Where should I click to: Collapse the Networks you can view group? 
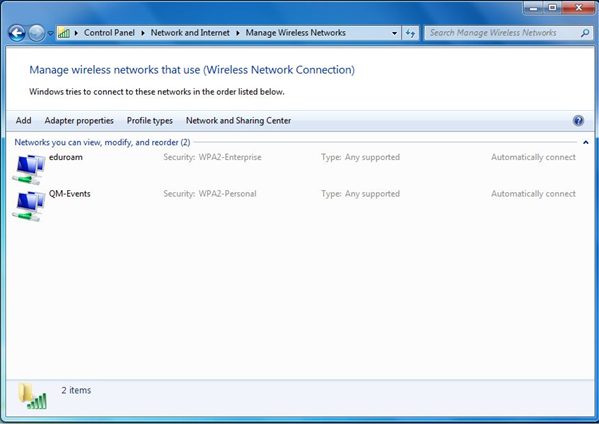click(586, 142)
